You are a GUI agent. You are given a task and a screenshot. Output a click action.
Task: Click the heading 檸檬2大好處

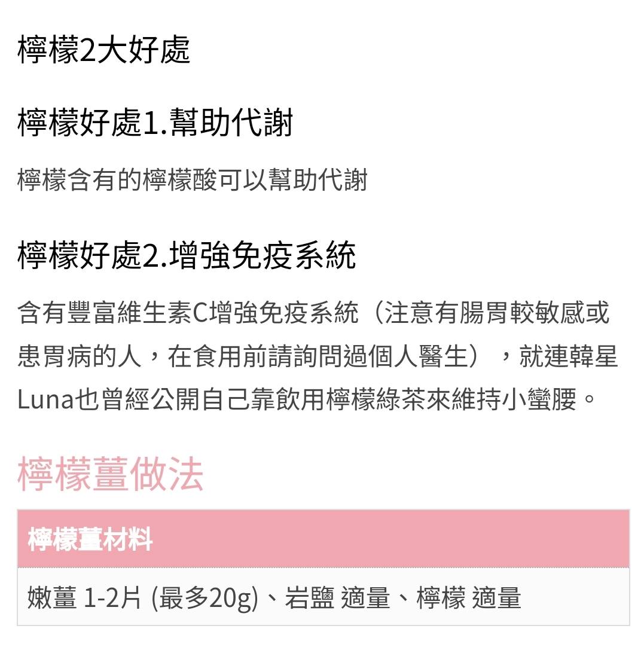tap(103, 50)
